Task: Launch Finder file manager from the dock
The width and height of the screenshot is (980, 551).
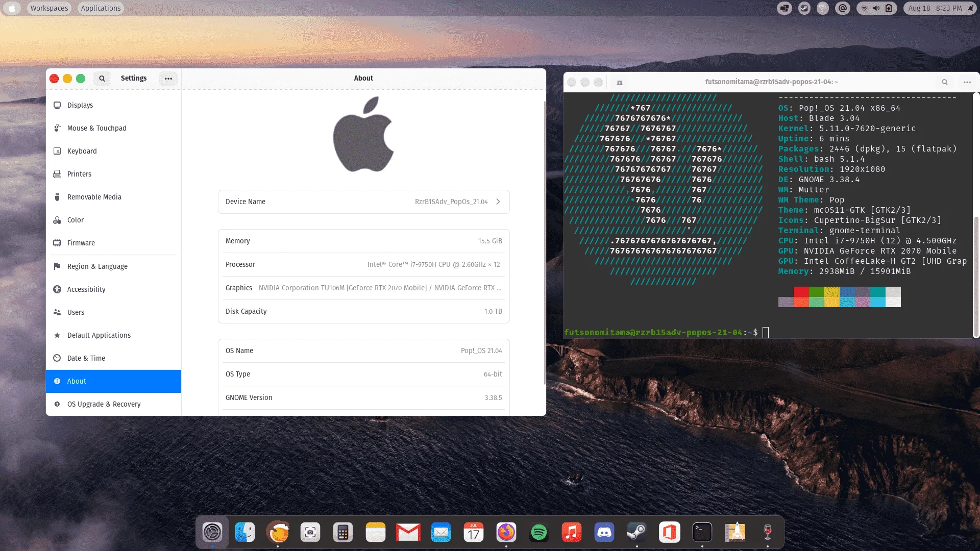Action: (245, 533)
